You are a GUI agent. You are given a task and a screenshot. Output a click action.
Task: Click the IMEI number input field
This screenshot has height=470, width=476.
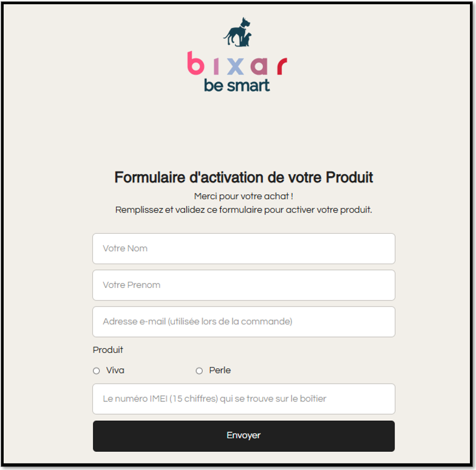click(243, 399)
